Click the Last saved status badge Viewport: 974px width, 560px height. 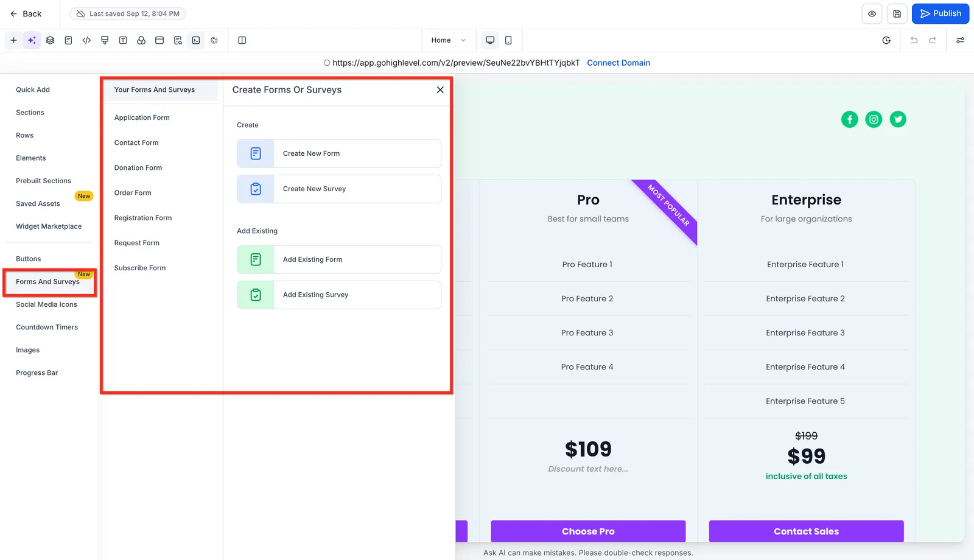pos(128,13)
